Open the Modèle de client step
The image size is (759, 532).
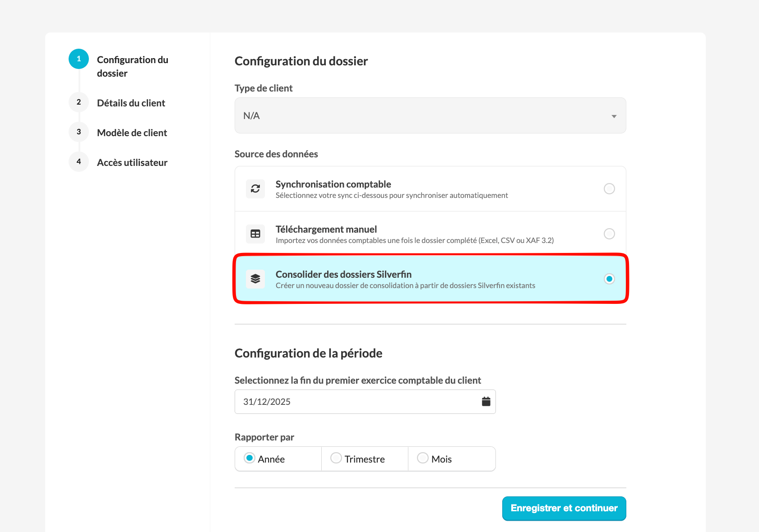click(x=132, y=133)
